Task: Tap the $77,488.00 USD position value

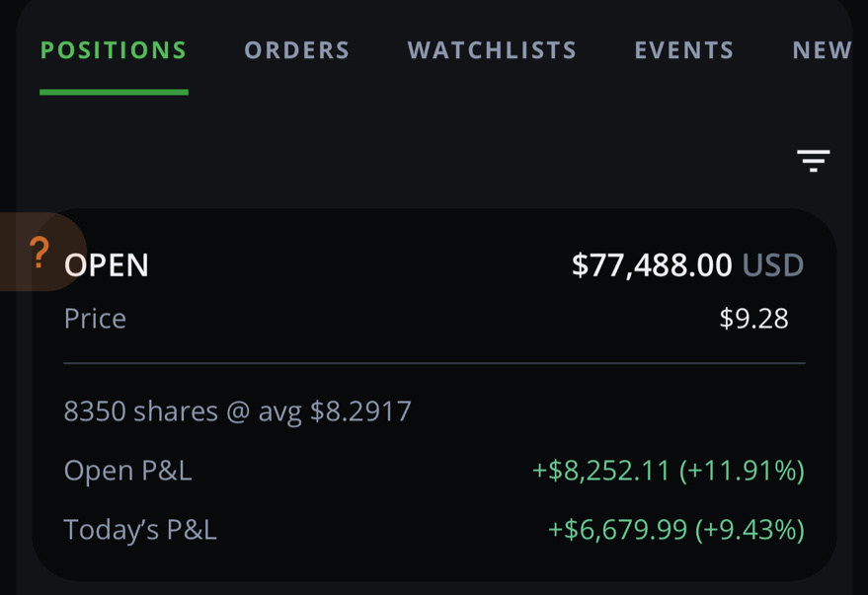Action: pyautogui.click(x=687, y=264)
